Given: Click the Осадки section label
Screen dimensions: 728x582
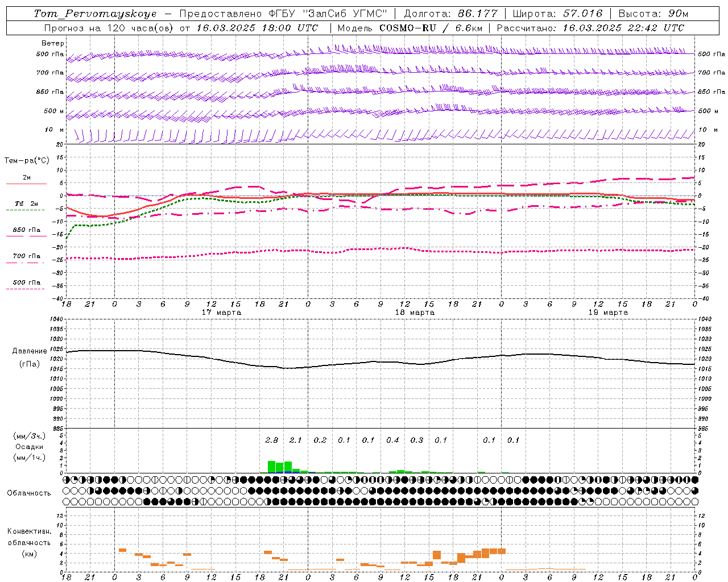Looking at the screenshot, I should [x=29, y=447].
